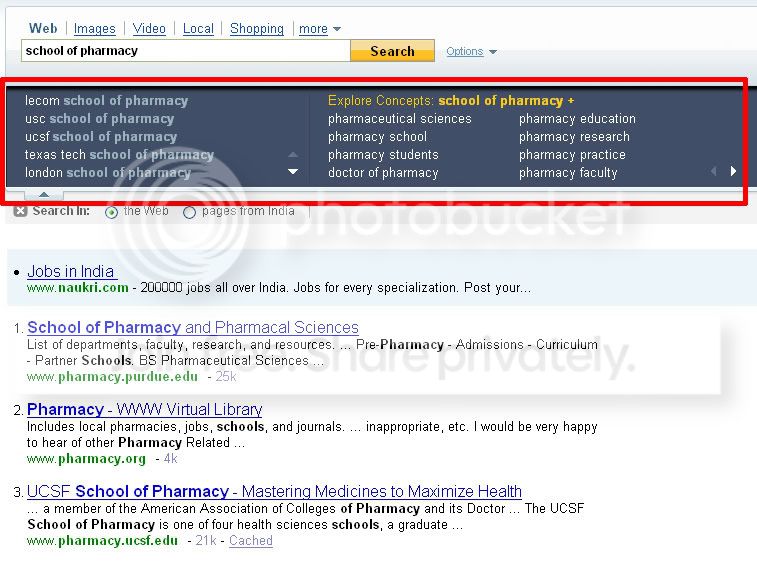Explore concept 'pharmacy students'
The width and height of the screenshot is (757, 562).
point(383,155)
